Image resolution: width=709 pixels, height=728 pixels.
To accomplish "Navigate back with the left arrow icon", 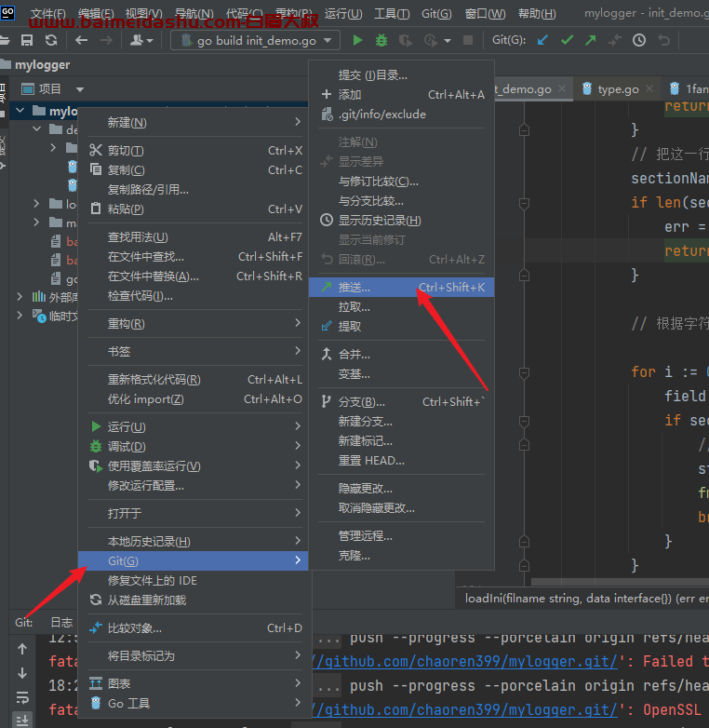I will pos(82,40).
